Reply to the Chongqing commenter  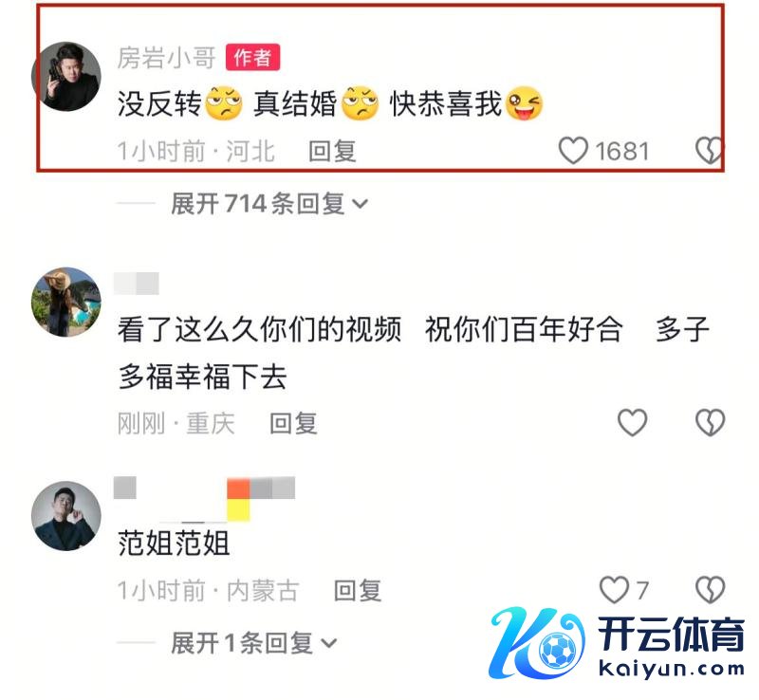coord(293,423)
